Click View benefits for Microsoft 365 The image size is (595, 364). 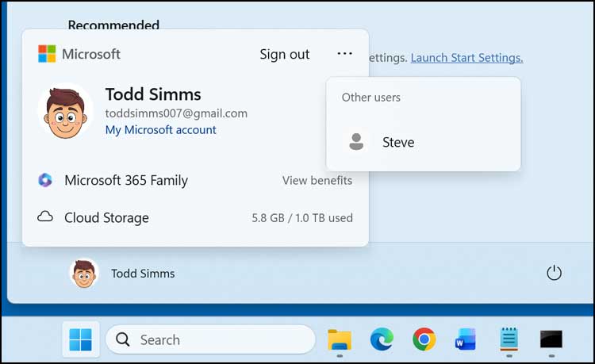coord(317,181)
